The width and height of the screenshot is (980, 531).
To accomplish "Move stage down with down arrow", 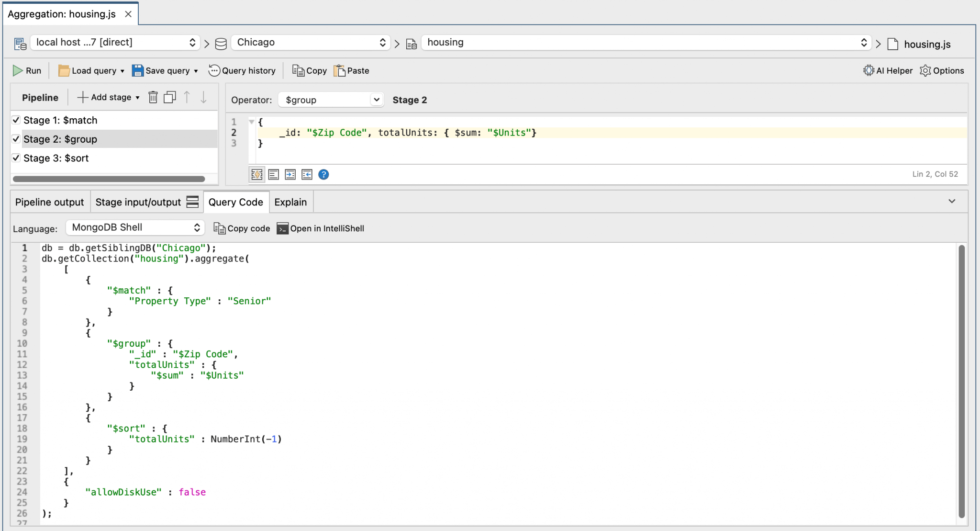I will click(203, 98).
